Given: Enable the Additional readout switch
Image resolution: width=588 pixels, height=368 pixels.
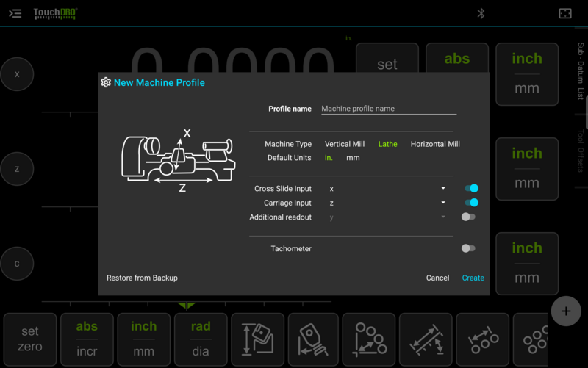Looking at the screenshot, I should coord(468,217).
